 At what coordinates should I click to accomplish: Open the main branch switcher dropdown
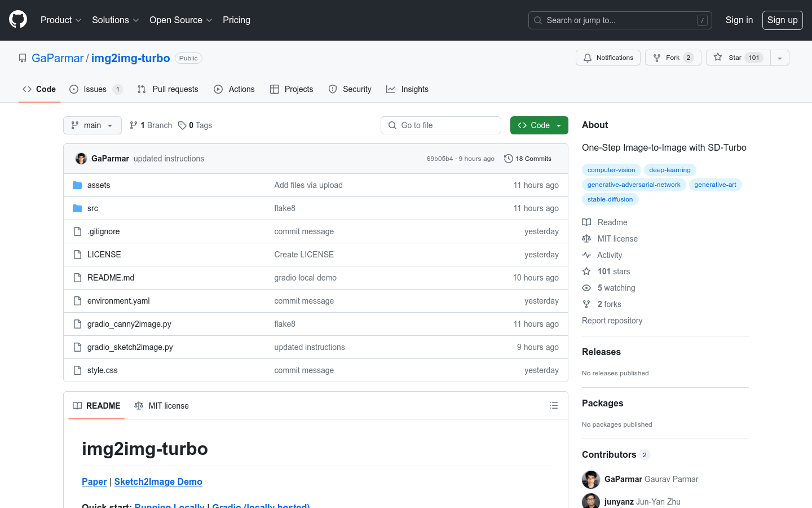pos(92,125)
